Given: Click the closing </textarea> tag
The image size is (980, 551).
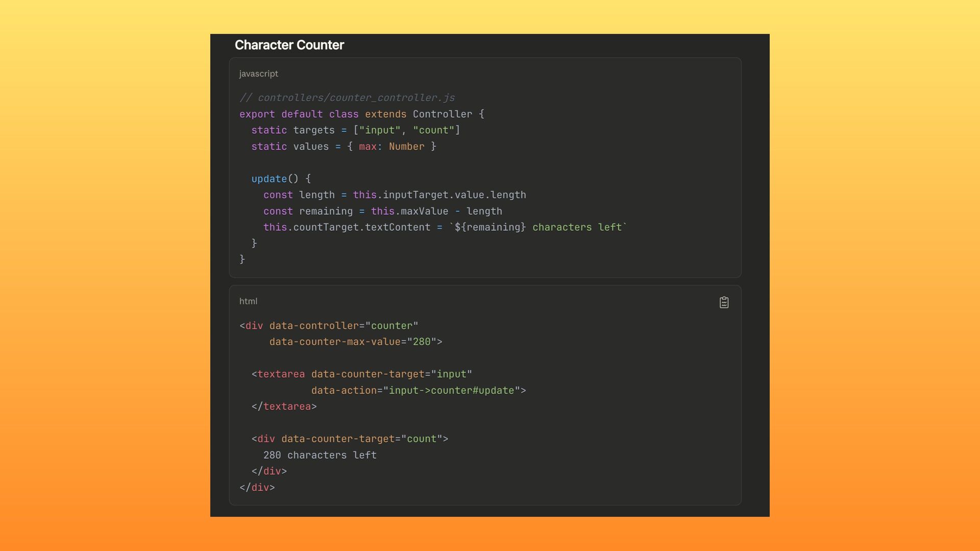Looking at the screenshot, I should click(284, 407).
